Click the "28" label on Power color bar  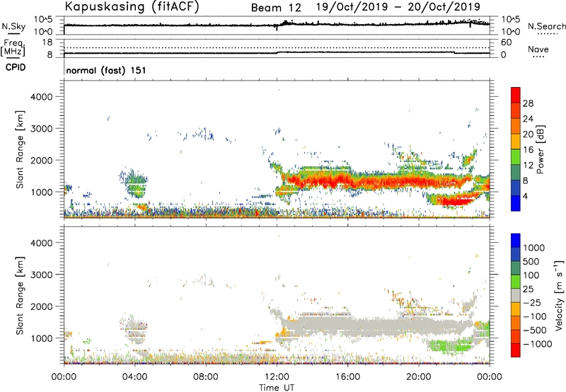(528, 103)
